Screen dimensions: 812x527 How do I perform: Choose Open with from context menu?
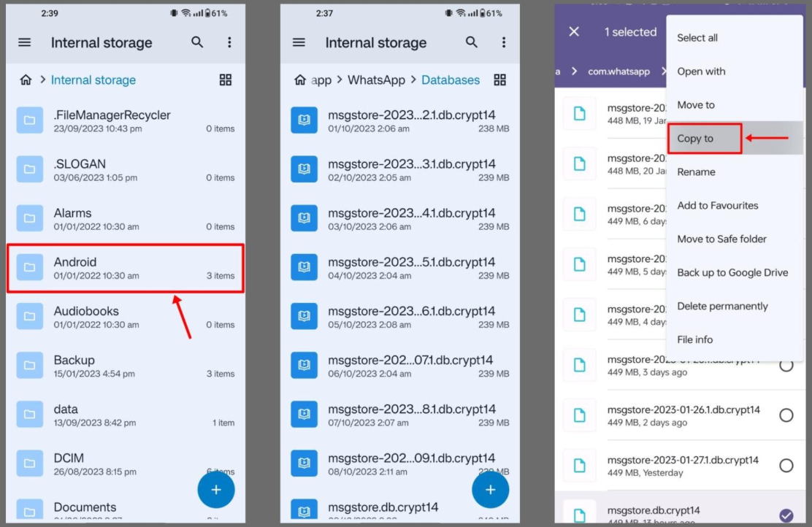pos(735,72)
